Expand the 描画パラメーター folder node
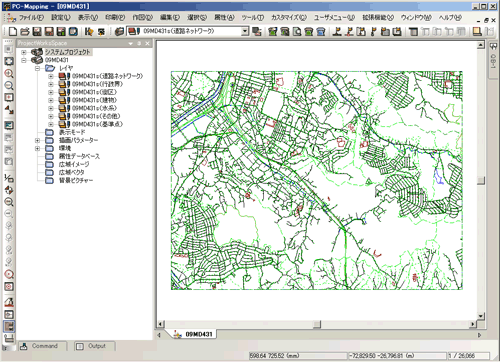Viewport: 500px width, 362px height. [38, 140]
